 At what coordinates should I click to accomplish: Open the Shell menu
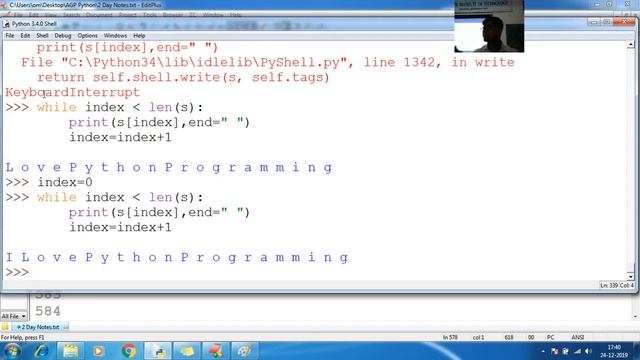click(42, 36)
